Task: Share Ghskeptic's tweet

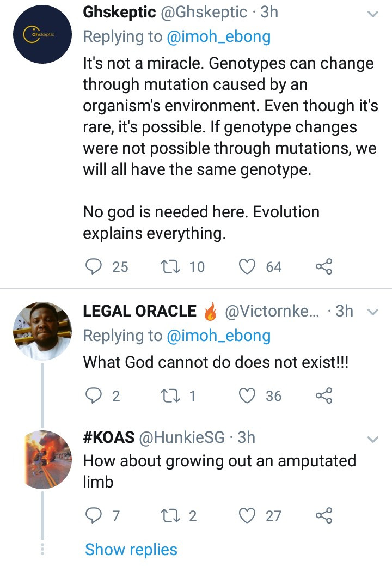Action: click(323, 266)
